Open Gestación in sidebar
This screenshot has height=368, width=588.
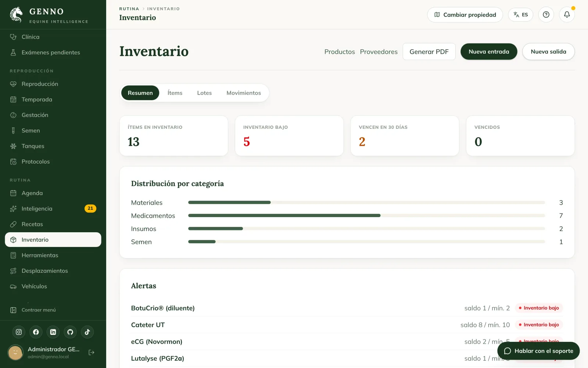coord(53,115)
